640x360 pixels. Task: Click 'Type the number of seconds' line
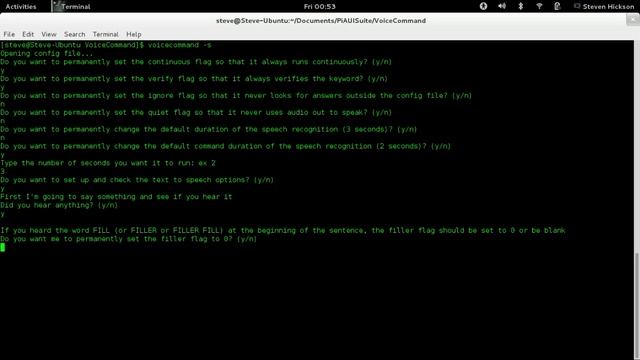(108, 163)
